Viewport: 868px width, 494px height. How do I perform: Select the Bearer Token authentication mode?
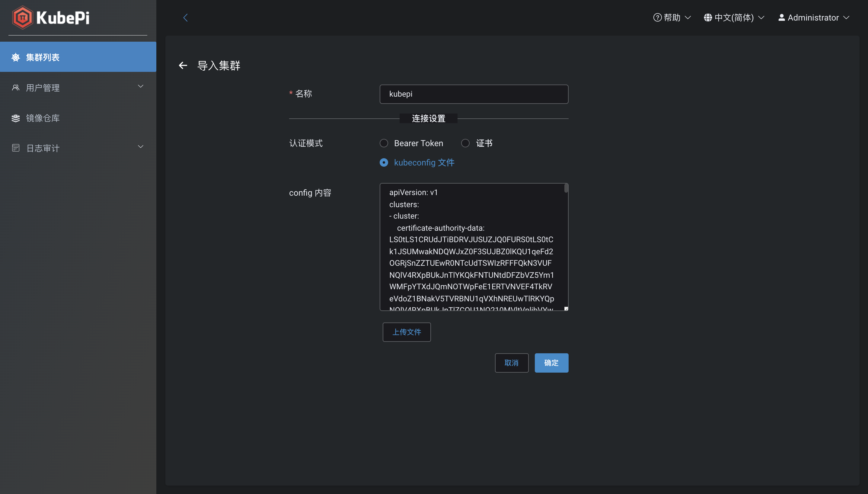pos(384,143)
